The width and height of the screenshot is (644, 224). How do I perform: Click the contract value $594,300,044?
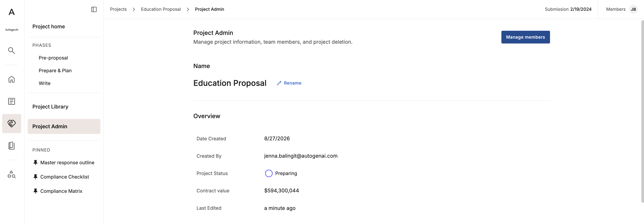coord(282,191)
